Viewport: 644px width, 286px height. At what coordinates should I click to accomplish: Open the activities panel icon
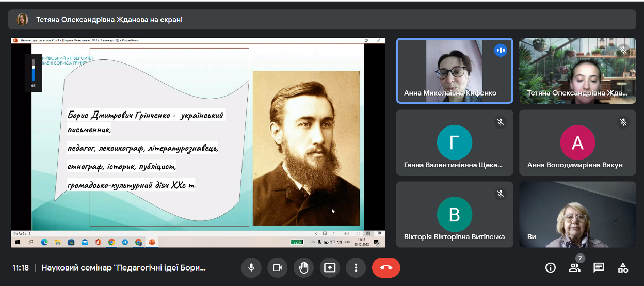[x=623, y=267]
